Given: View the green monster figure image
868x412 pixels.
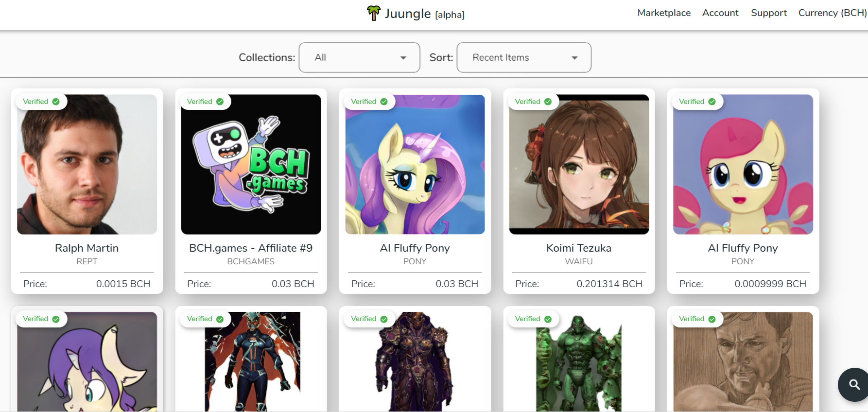Looking at the screenshot, I should pos(579,362).
